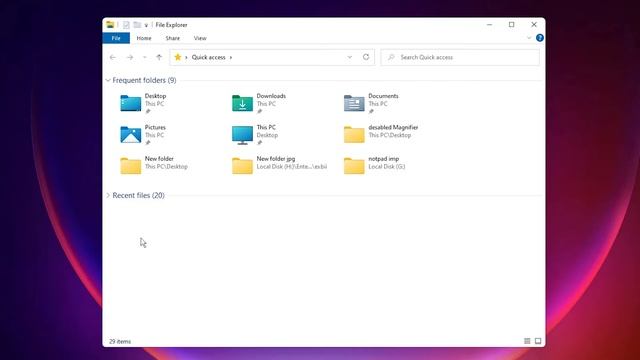Open the File menu
Viewport: 640px width, 360px height.
pyautogui.click(x=116, y=38)
